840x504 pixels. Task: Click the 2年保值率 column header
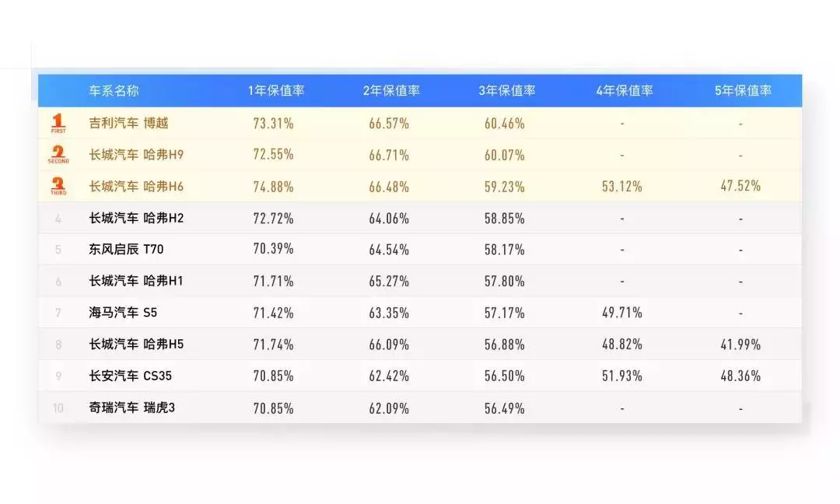coord(391,90)
